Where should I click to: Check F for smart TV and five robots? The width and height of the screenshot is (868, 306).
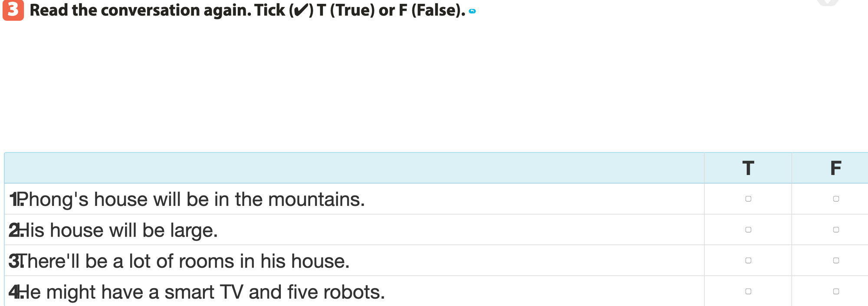(x=836, y=291)
